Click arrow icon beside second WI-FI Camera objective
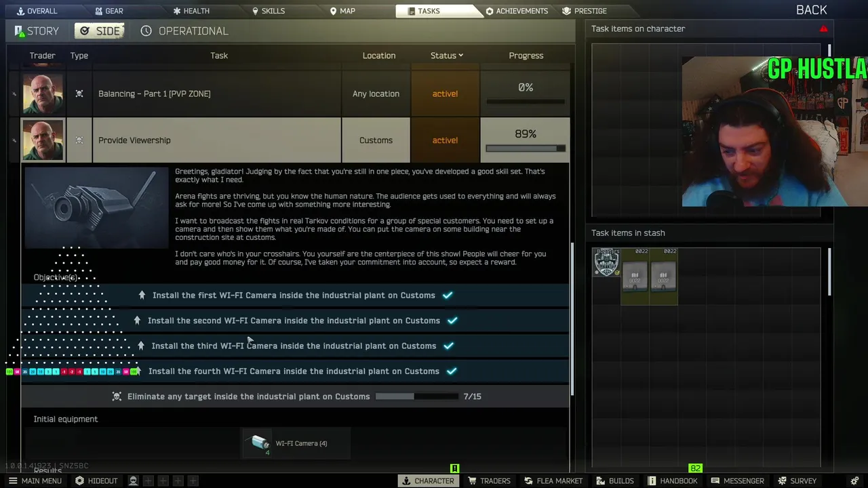The image size is (868, 488). (137, 321)
